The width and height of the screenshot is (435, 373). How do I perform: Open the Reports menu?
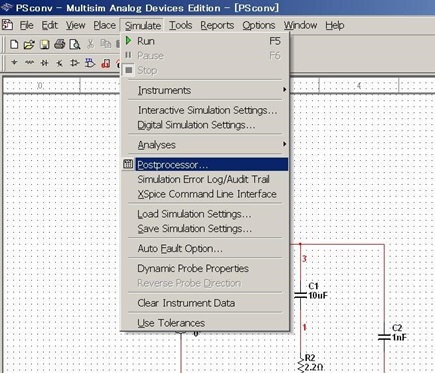click(217, 25)
